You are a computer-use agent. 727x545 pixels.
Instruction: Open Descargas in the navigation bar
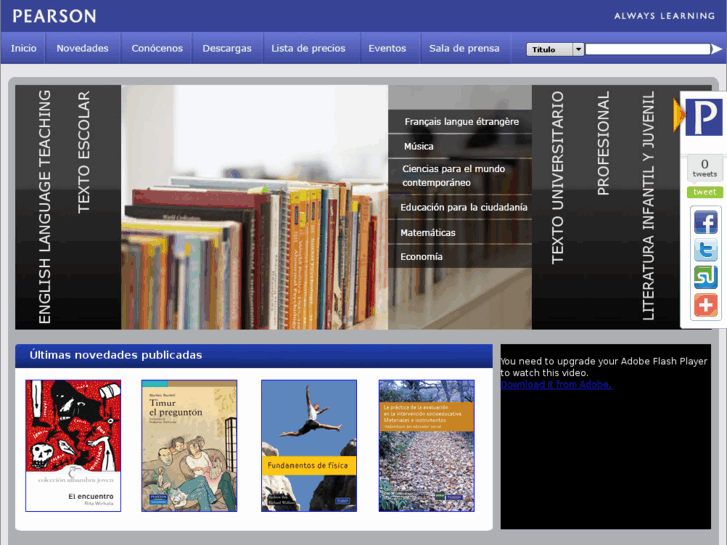point(227,48)
